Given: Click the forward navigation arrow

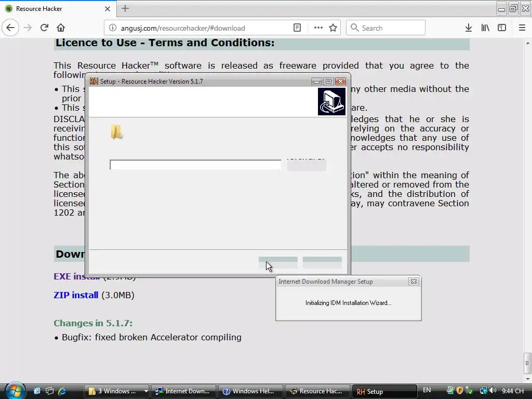Looking at the screenshot, I should coord(28,28).
